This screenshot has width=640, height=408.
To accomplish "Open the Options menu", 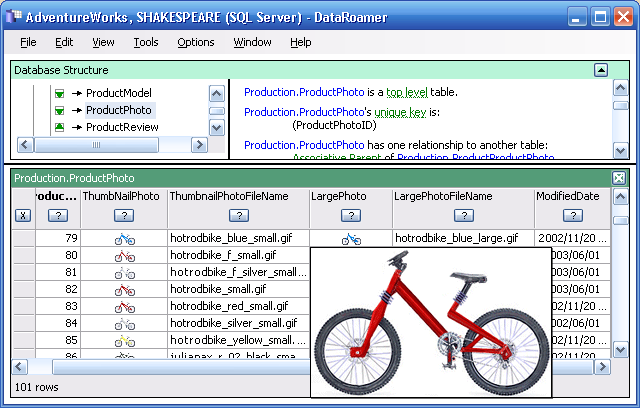I will [196, 42].
